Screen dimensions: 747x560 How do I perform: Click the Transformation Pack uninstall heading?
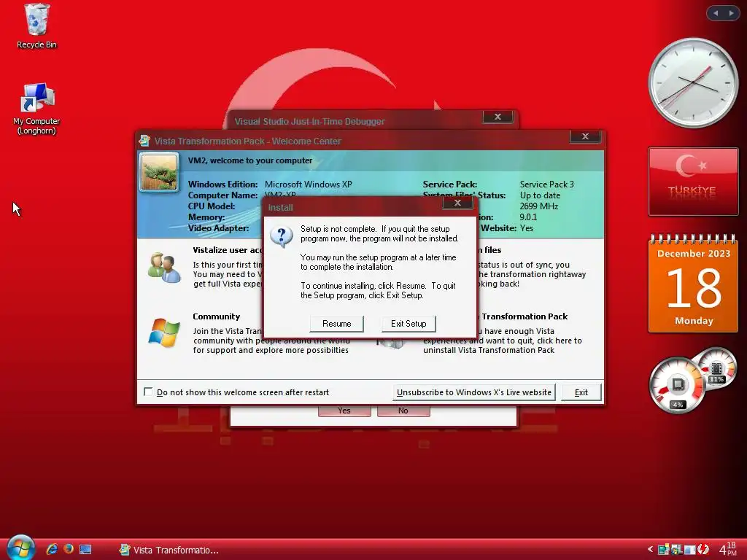[x=525, y=316]
